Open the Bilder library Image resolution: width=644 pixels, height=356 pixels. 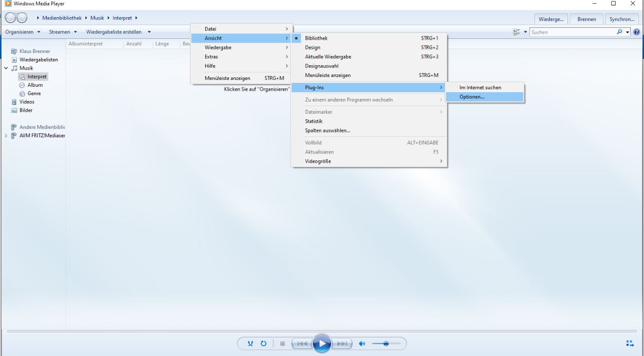(x=22, y=110)
